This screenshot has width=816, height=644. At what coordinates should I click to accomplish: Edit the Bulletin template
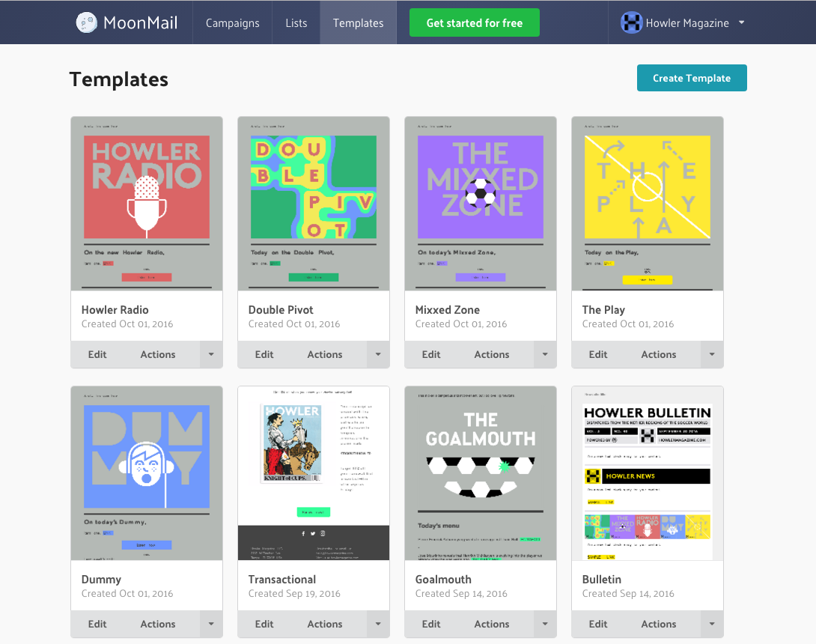598,625
